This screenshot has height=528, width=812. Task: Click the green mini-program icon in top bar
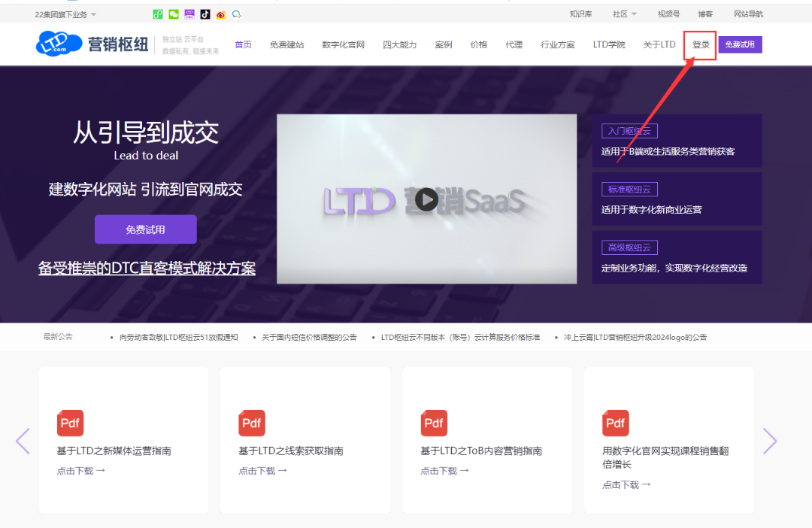158,14
